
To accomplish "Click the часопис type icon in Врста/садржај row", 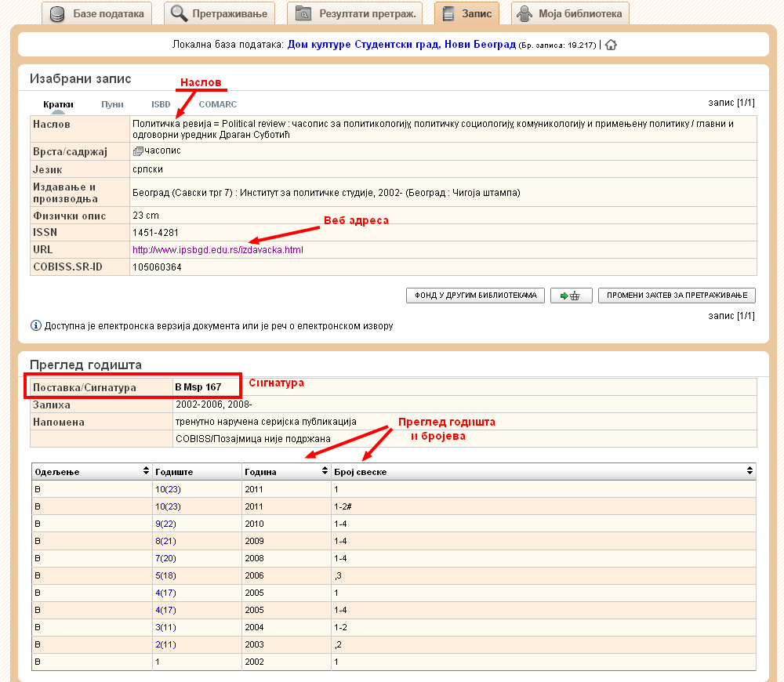I will pyautogui.click(x=138, y=151).
